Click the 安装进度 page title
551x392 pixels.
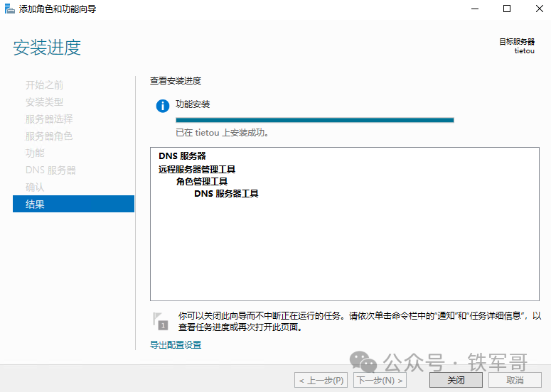(x=47, y=48)
